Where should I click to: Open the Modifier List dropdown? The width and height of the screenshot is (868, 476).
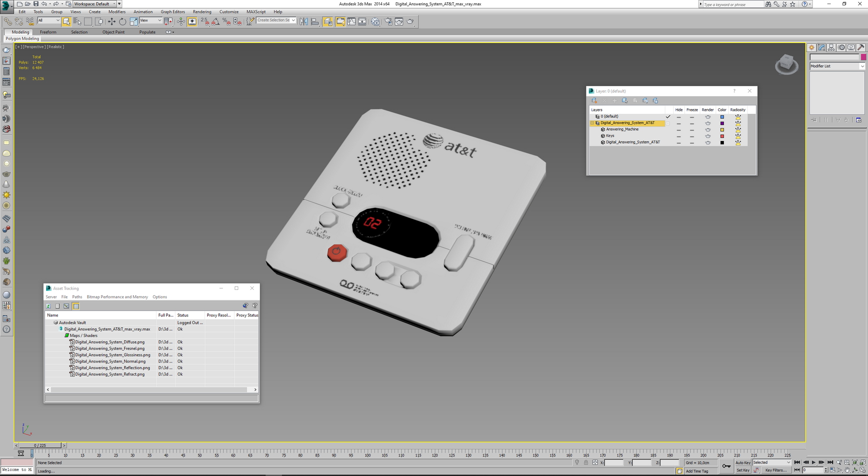coord(837,66)
